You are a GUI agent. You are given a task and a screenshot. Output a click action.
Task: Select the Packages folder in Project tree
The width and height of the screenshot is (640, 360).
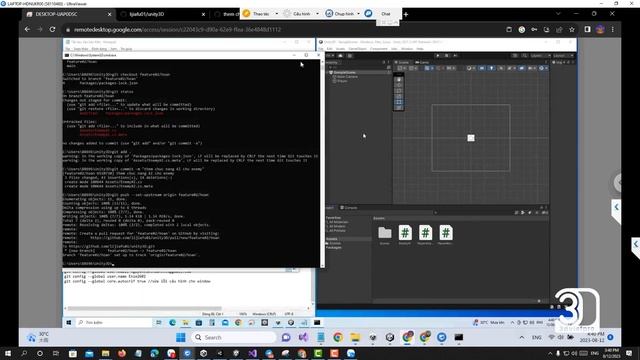tap(333, 247)
